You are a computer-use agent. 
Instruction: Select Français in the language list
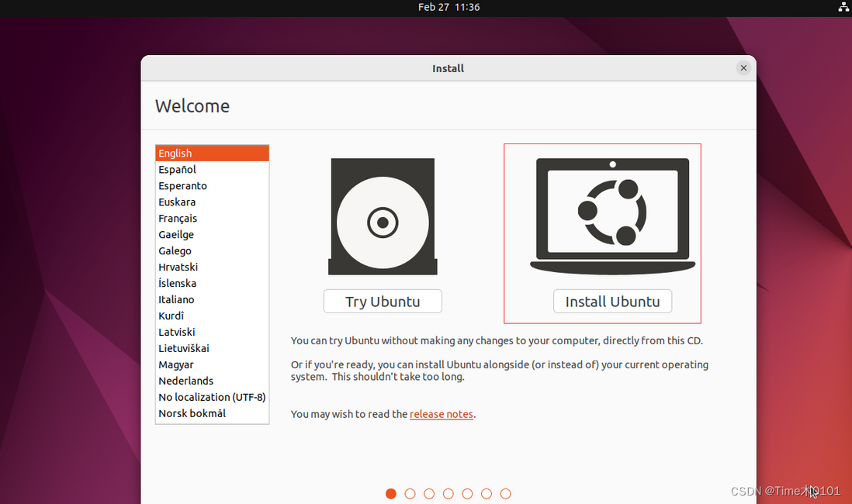coord(212,219)
